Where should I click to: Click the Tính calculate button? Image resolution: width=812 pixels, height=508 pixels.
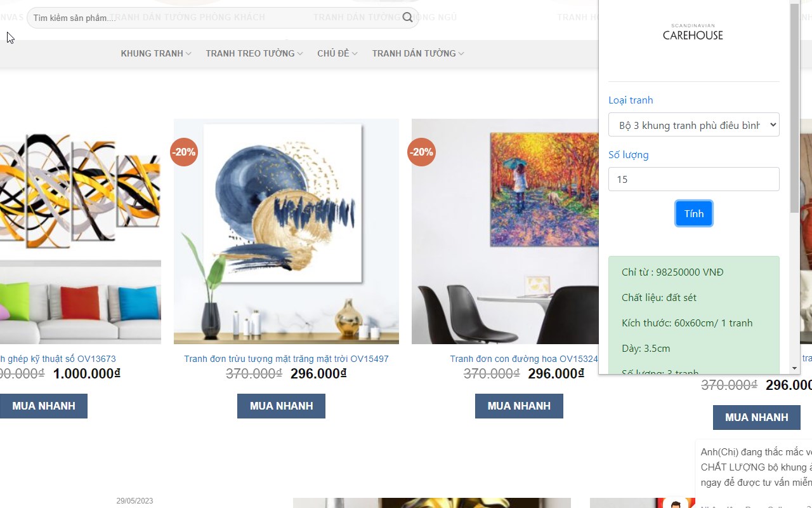tap(693, 213)
